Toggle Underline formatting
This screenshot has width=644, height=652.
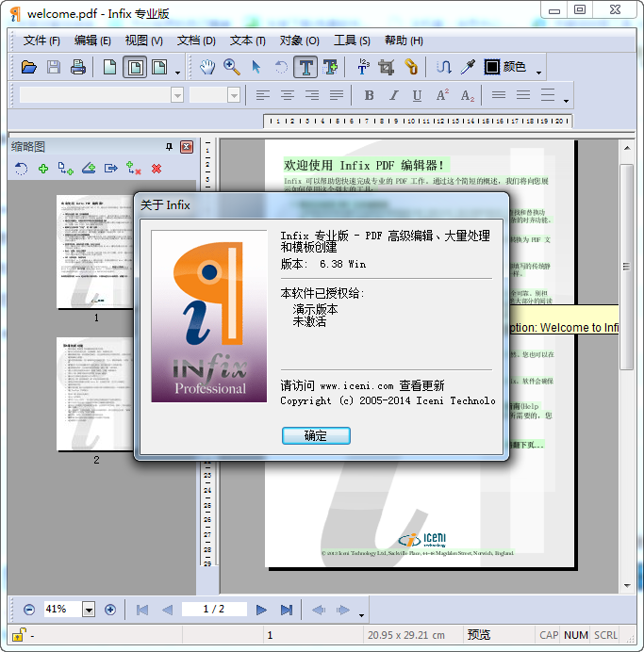tap(418, 95)
